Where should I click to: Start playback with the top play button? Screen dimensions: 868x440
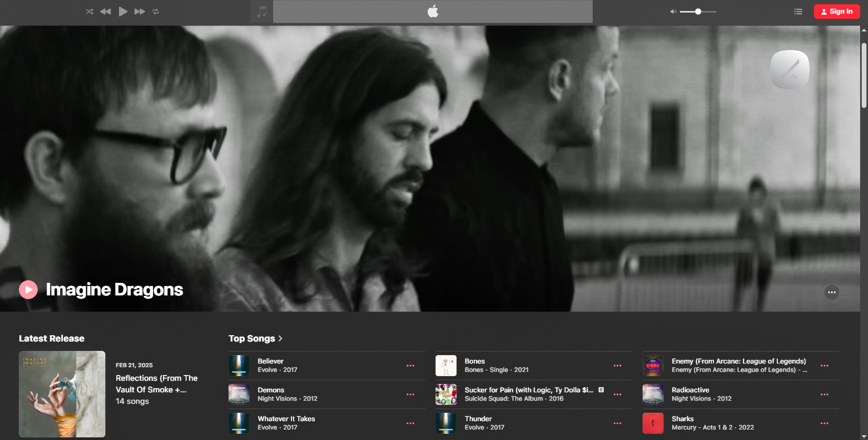[123, 12]
